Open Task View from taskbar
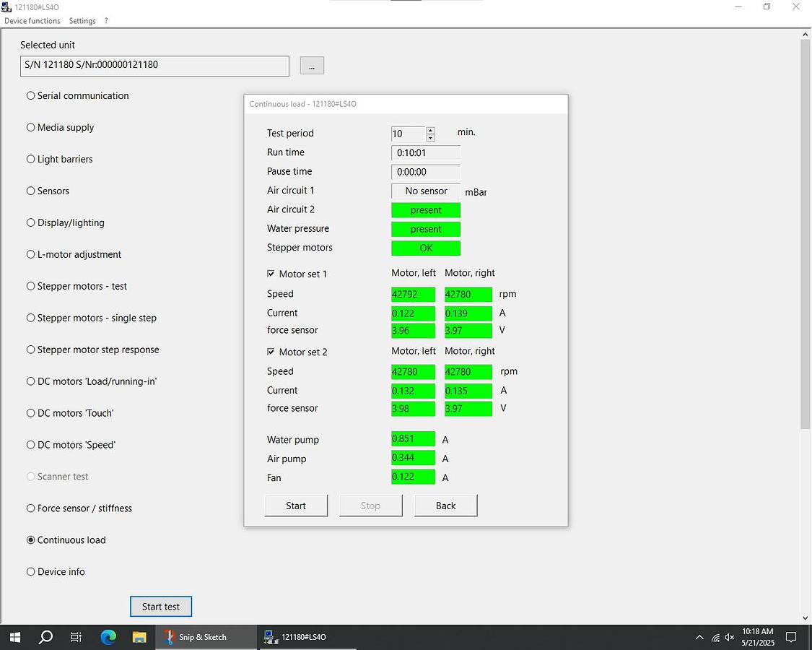Image resolution: width=812 pixels, height=650 pixels. [77, 637]
